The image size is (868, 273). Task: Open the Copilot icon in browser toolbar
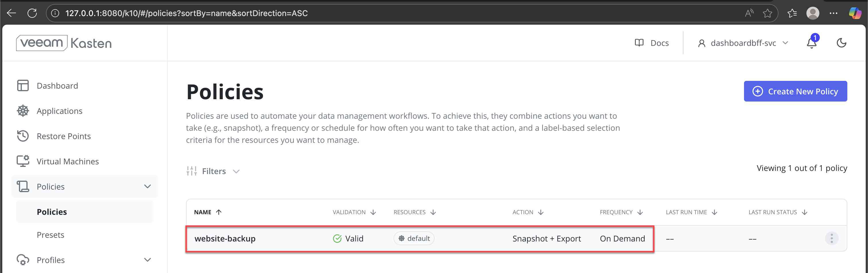pyautogui.click(x=855, y=13)
